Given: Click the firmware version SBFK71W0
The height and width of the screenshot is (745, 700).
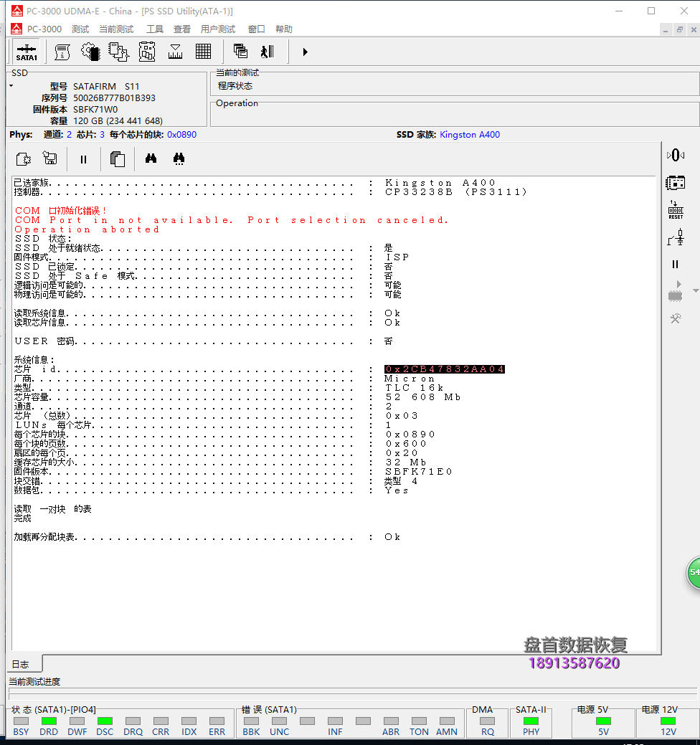Looking at the screenshot, I should 95,109.
